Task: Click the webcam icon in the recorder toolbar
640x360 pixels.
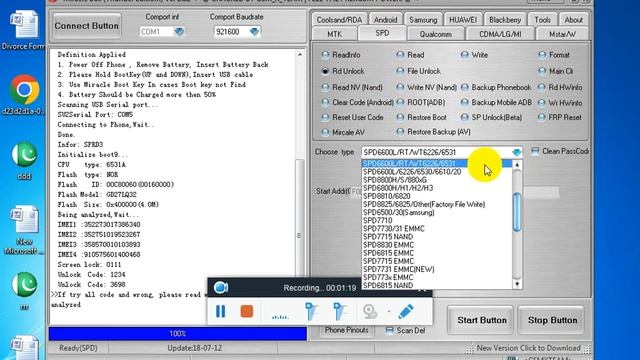Action: click(x=370, y=311)
